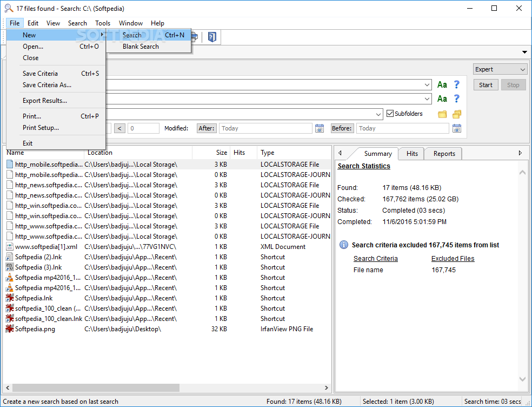Open the calendar picker next to the Before date
Viewport: 532px width, 407px height.
[x=457, y=128]
